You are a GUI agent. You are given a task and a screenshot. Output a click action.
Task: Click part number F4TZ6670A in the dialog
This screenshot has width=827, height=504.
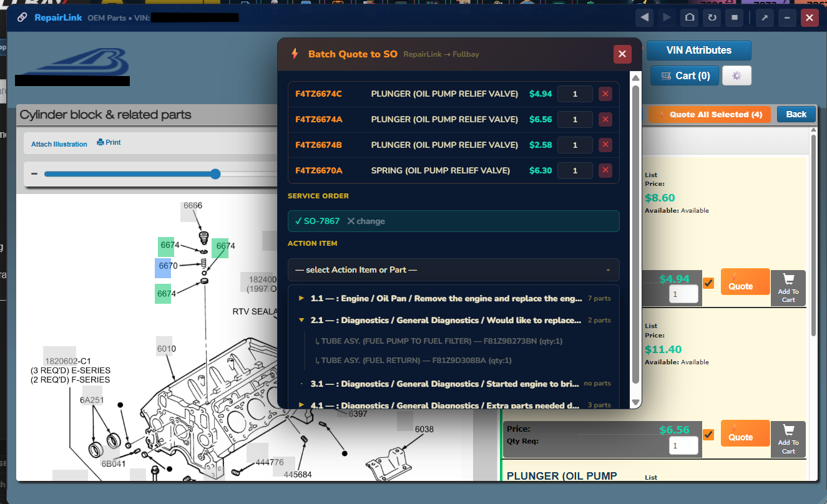[319, 170]
